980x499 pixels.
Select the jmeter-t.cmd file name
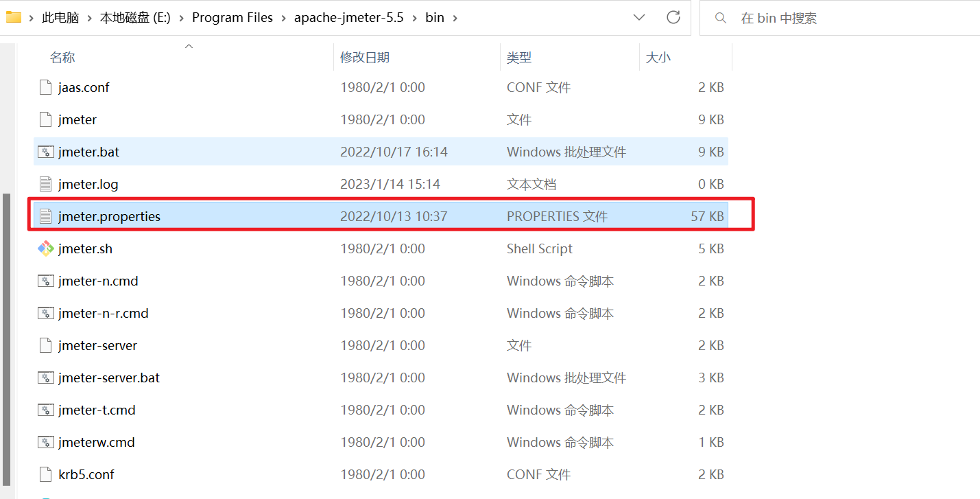(97, 410)
